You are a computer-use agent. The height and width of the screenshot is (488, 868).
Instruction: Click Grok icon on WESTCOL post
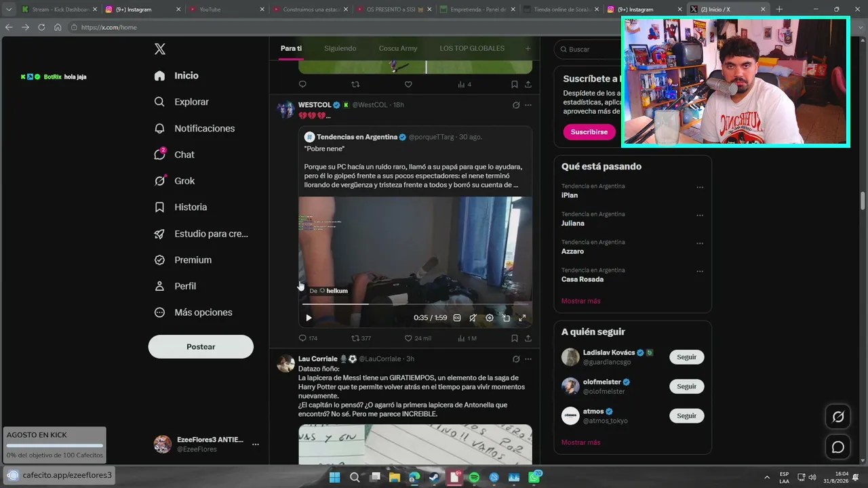pyautogui.click(x=516, y=105)
